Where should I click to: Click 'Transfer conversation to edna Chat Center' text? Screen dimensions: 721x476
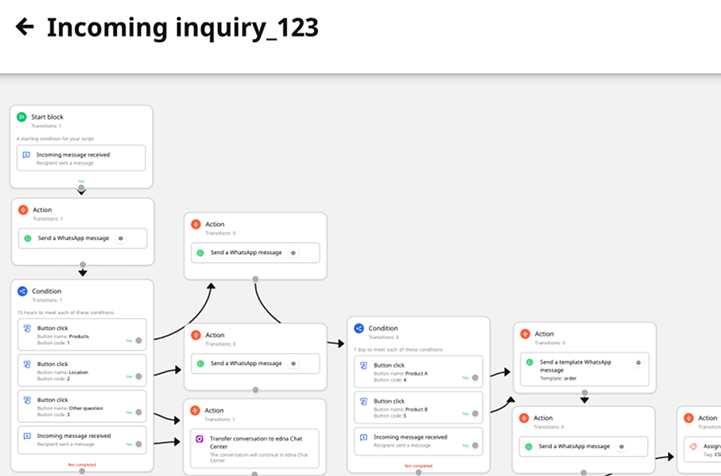click(x=256, y=442)
